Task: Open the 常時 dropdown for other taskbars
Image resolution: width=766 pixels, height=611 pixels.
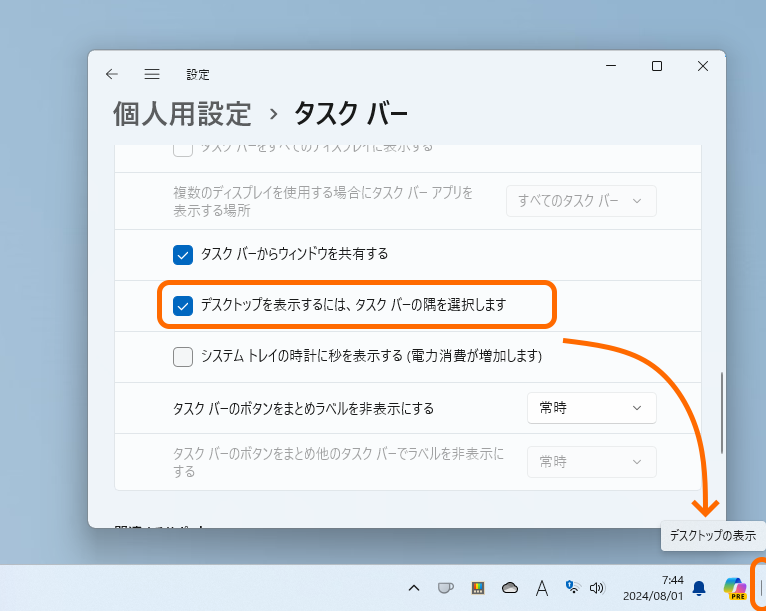Action: pyautogui.click(x=592, y=462)
